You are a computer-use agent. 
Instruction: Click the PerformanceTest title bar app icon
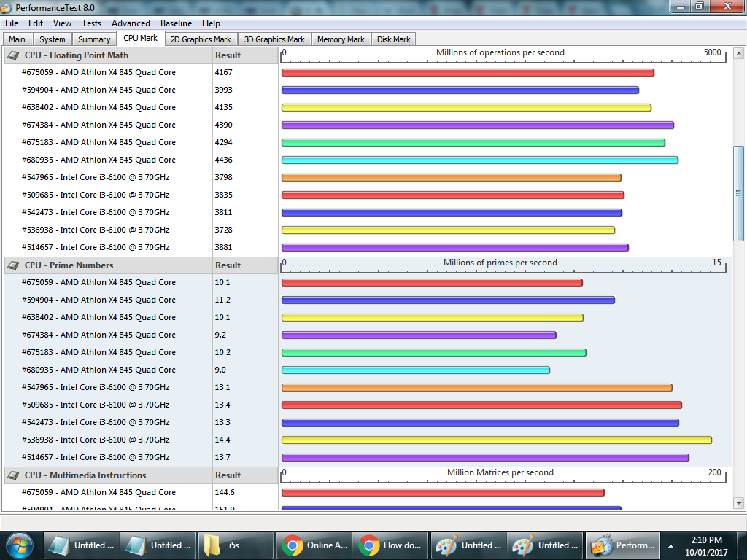click(x=6, y=7)
